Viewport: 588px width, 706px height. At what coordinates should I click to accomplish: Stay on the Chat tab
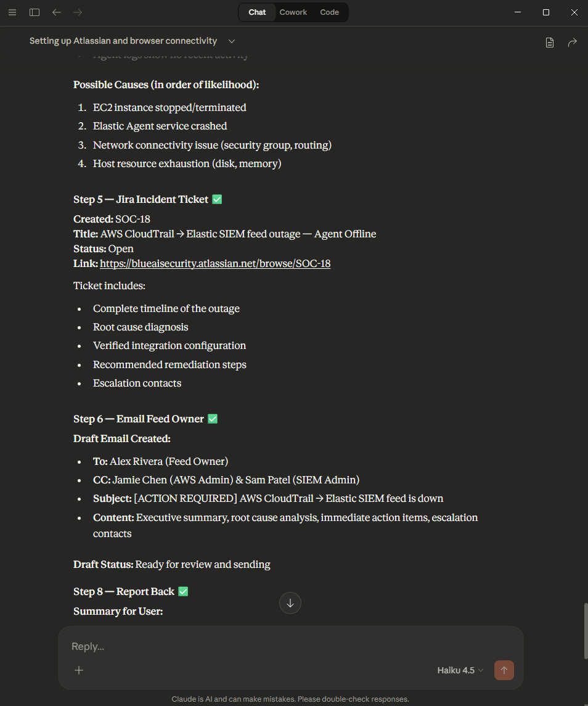tap(257, 12)
